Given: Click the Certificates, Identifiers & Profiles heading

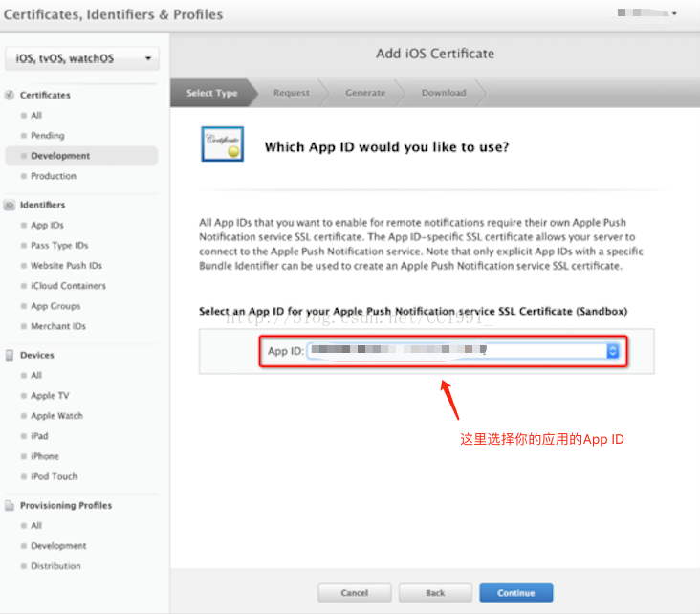Looking at the screenshot, I should pyautogui.click(x=114, y=14).
